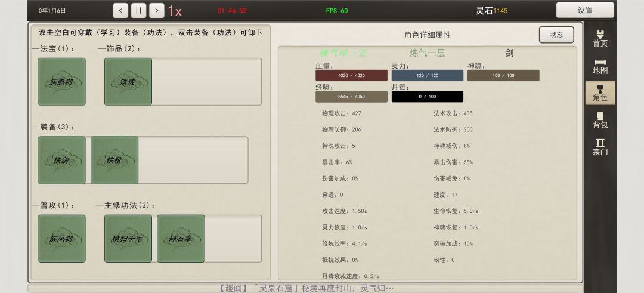This screenshot has width=644, height=293.
Task: Select the 疾风剑 basic attack slot
Action: pos(61,238)
